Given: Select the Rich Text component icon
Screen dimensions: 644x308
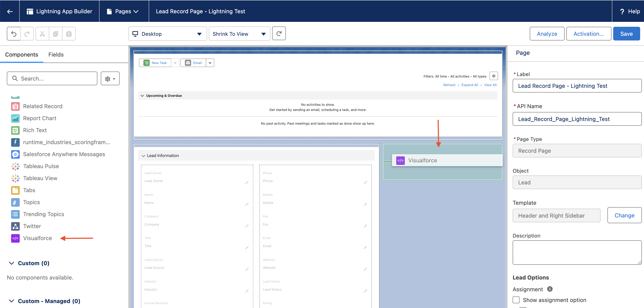Looking at the screenshot, I should (x=15, y=130).
